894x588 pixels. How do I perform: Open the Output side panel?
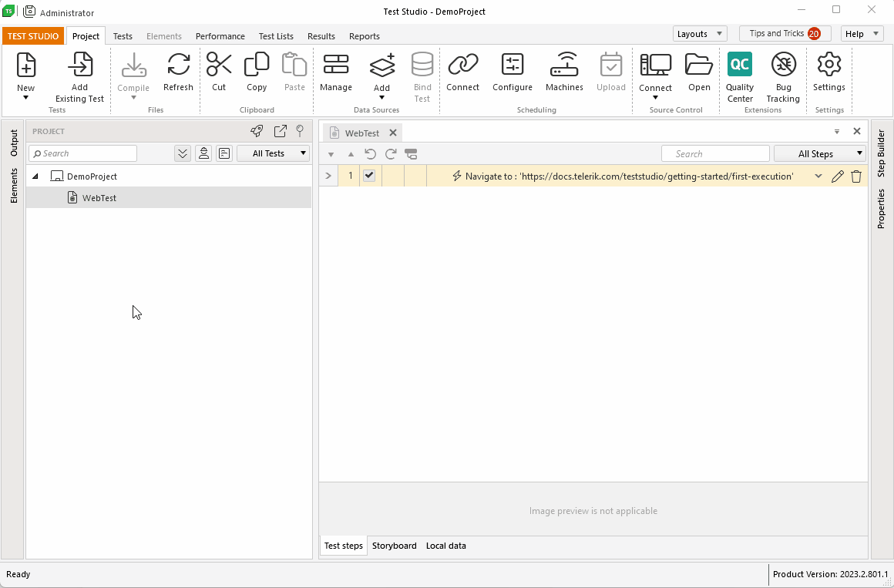pyautogui.click(x=14, y=143)
